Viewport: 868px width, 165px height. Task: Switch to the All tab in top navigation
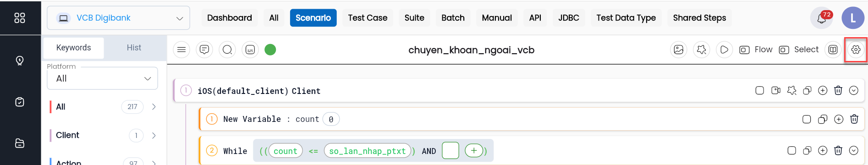click(x=274, y=18)
